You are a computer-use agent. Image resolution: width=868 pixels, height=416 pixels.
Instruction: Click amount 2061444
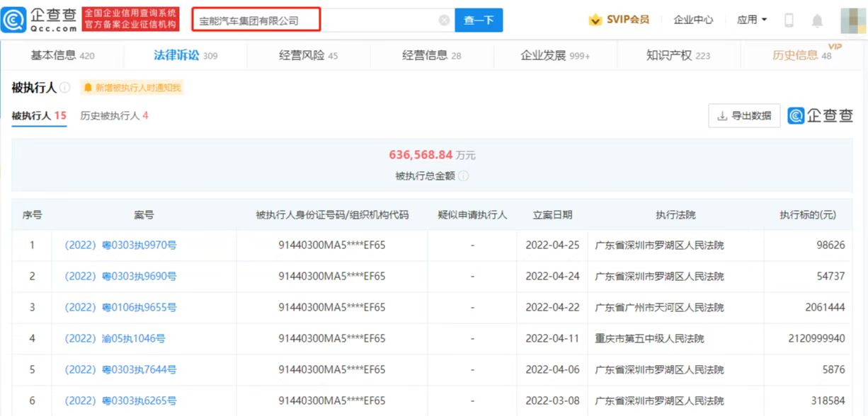[x=825, y=308]
